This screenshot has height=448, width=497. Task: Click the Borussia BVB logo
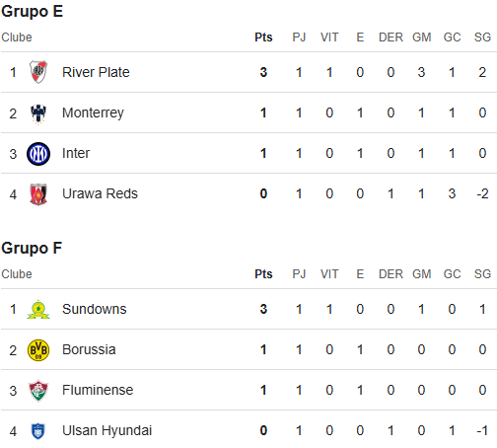pyautogui.click(x=38, y=350)
